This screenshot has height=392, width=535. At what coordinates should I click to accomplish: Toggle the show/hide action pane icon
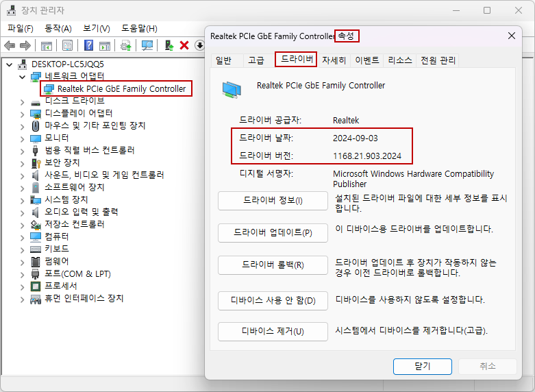click(105, 45)
